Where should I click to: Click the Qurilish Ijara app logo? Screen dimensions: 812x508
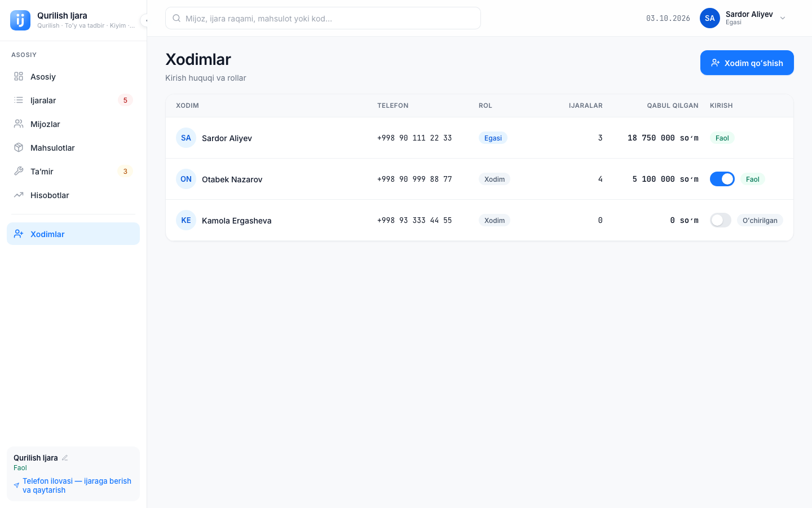(20, 20)
